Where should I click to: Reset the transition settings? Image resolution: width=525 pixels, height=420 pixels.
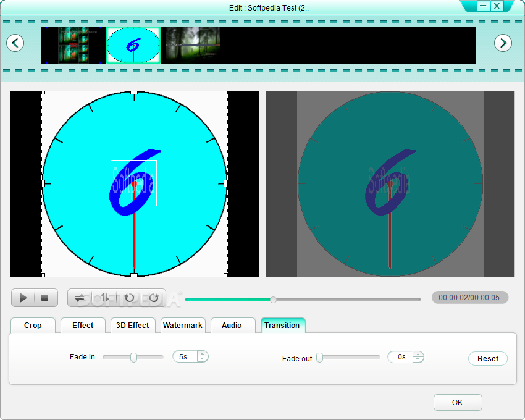[488, 358]
